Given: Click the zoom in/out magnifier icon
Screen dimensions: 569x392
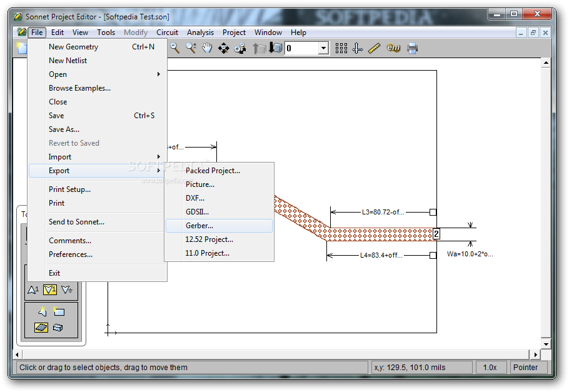Looking at the screenshot, I should click(x=191, y=48).
